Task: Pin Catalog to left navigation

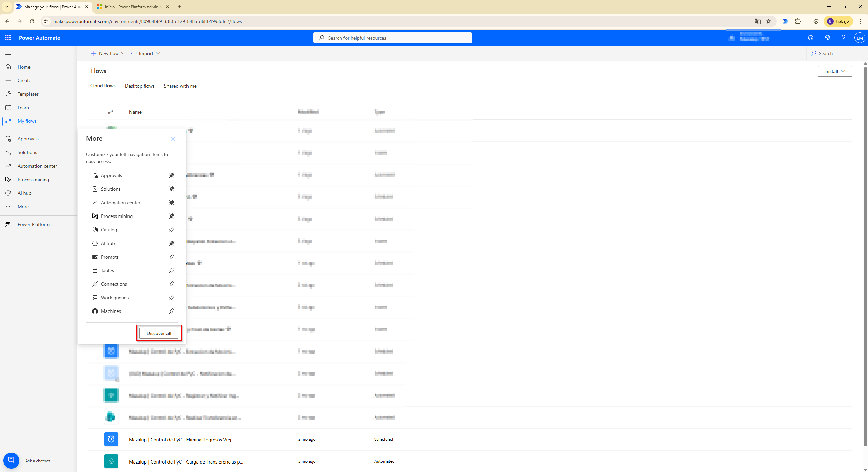Action: click(x=172, y=230)
